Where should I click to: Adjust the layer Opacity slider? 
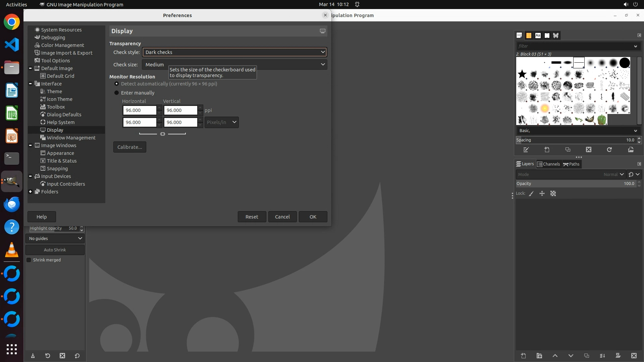pos(575,184)
